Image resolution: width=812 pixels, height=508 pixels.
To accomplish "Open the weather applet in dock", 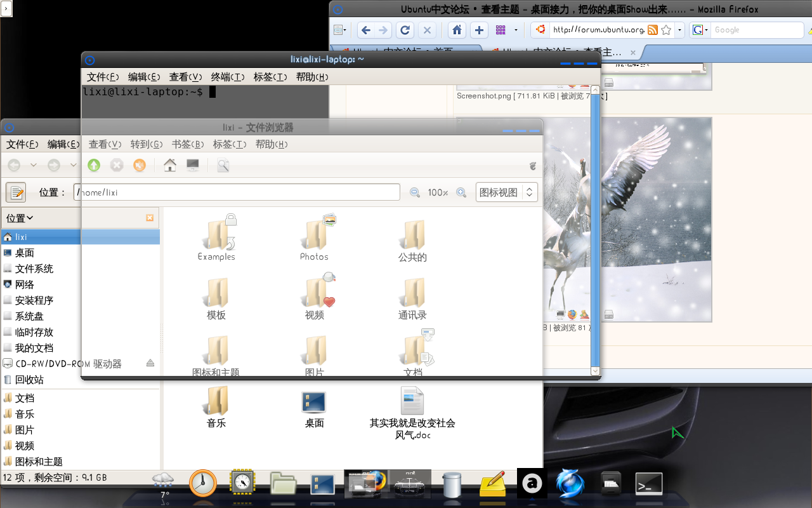I will [164, 485].
